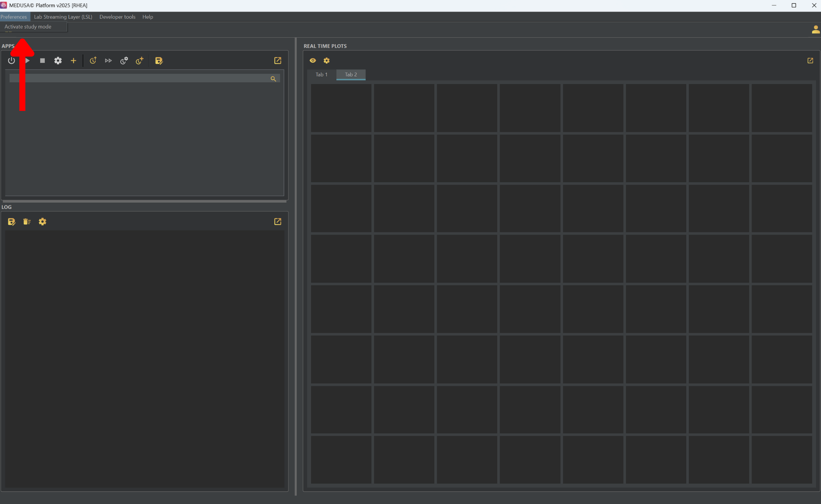821x504 pixels.
Task: Open session config clock-gear icon
Action: (124, 60)
